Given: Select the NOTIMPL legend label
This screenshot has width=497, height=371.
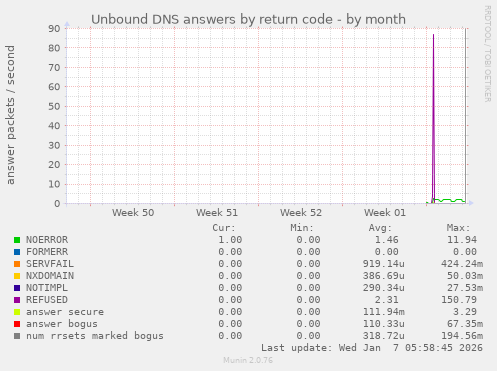Looking at the screenshot, I should click(x=47, y=288).
